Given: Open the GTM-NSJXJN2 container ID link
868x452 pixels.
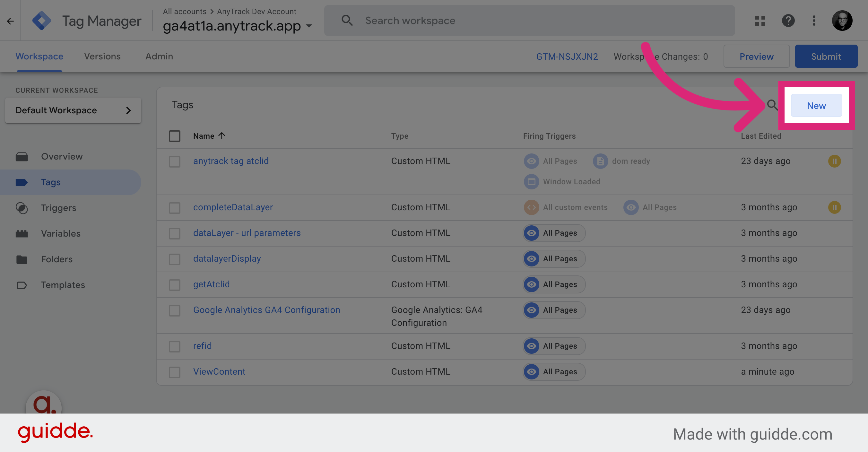Looking at the screenshot, I should [x=567, y=56].
